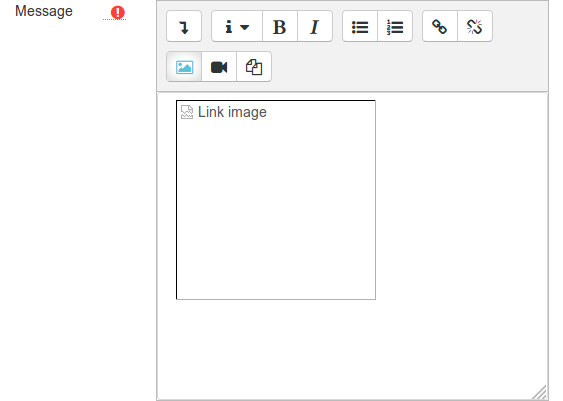
Task: Open the insert link dialog
Action: tap(440, 27)
